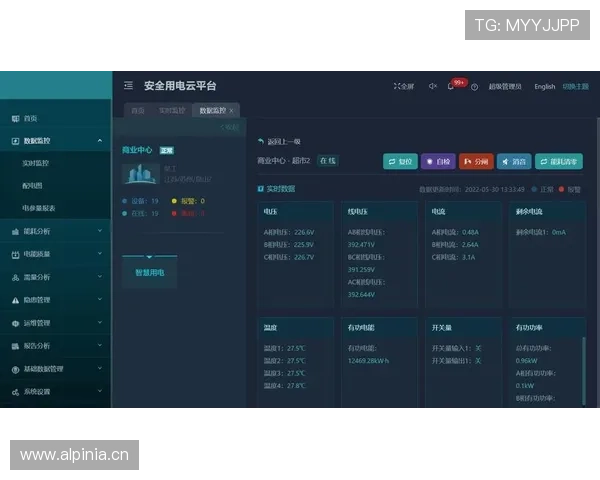
Task: Click the 复位 reset button
Action: point(400,162)
